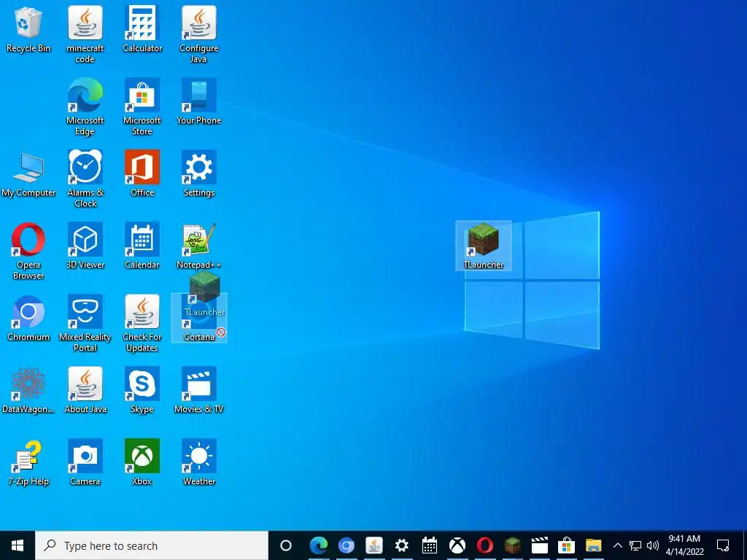Select the 7-Zip Help desktop shortcut
Image resolution: width=747 pixels, height=560 pixels.
[x=28, y=463]
